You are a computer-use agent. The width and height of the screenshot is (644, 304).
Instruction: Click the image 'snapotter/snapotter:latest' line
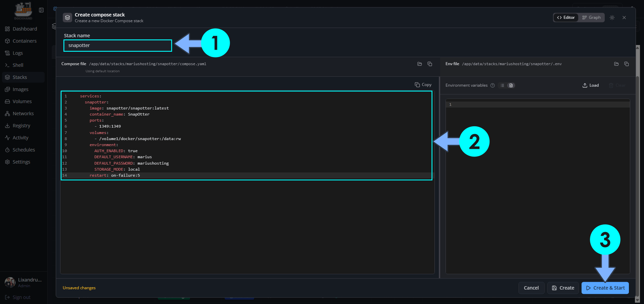click(x=129, y=108)
